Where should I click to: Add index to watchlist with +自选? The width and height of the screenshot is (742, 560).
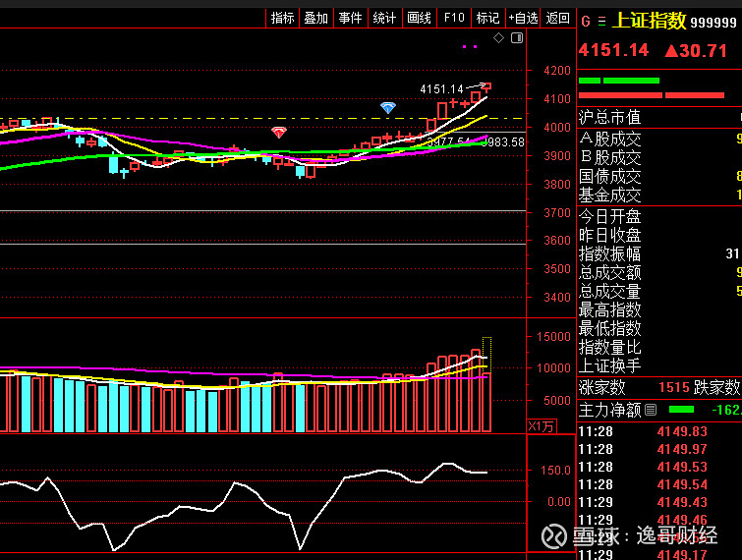coord(523,18)
